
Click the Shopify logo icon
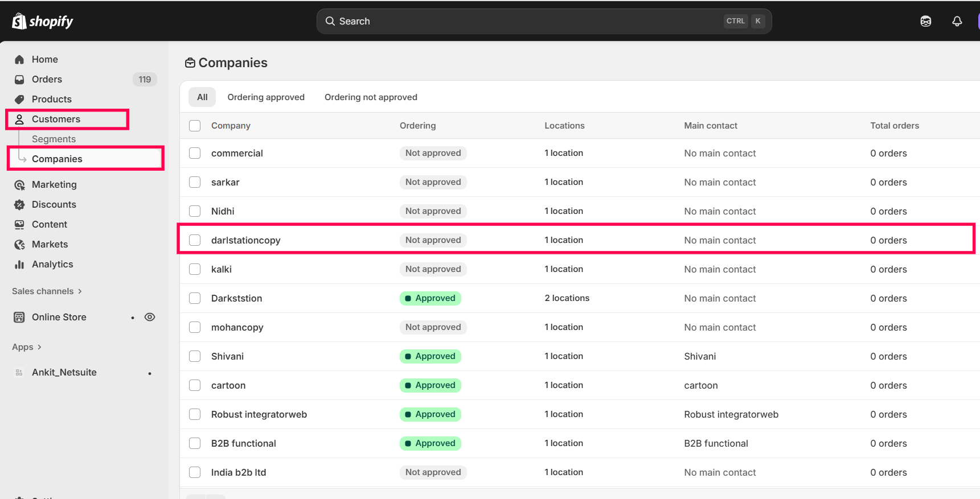(19, 21)
